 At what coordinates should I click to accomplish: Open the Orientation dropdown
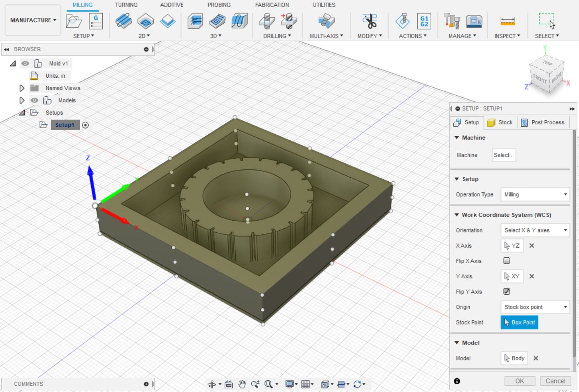coord(535,230)
